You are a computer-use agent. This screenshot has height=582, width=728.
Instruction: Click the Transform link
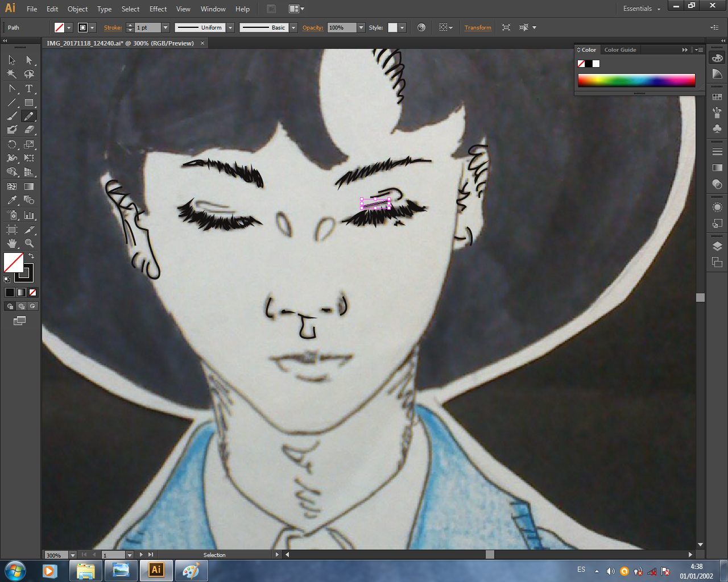pos(478,27)
